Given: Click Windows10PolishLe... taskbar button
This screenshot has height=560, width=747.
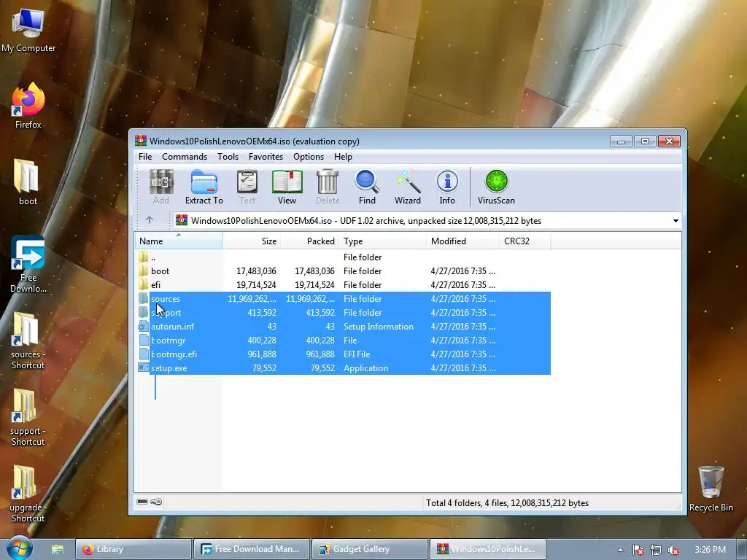Looking at the screenshot, I should pyautogui.click(x=488, y=549).
